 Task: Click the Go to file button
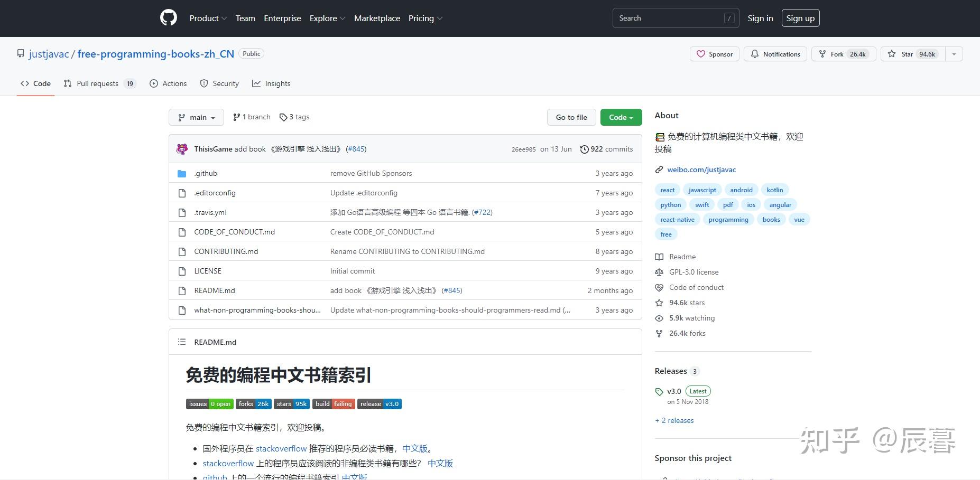click(x=571, y=117)
